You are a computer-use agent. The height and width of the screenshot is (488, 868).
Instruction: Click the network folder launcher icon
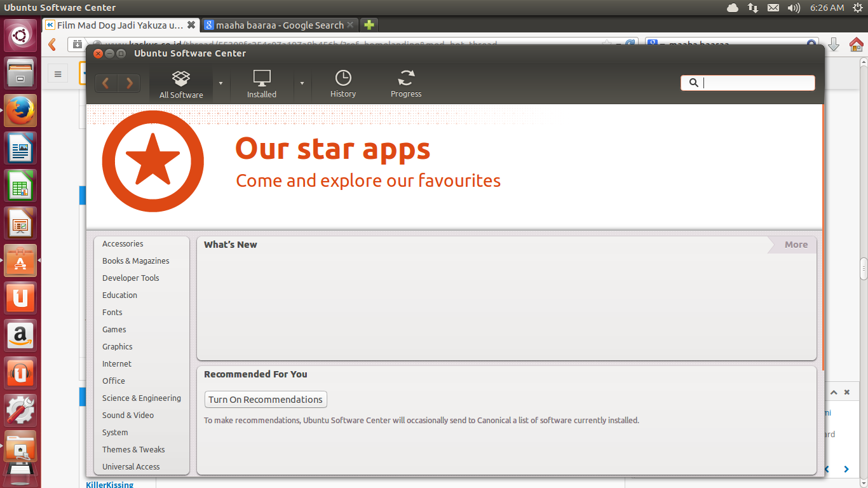tap(21, 448)
